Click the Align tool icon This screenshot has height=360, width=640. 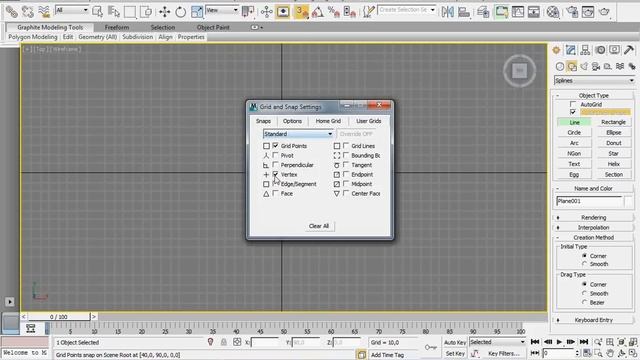(464, 12)
